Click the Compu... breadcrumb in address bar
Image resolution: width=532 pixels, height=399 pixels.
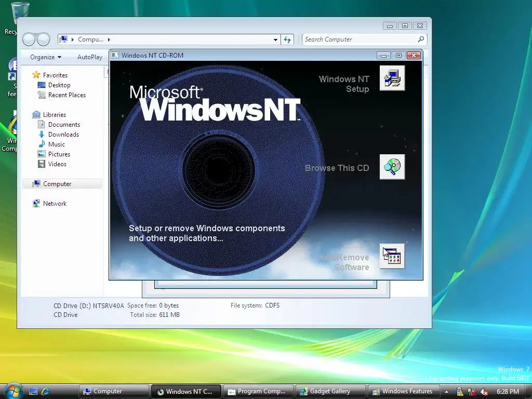pos(90,39)
